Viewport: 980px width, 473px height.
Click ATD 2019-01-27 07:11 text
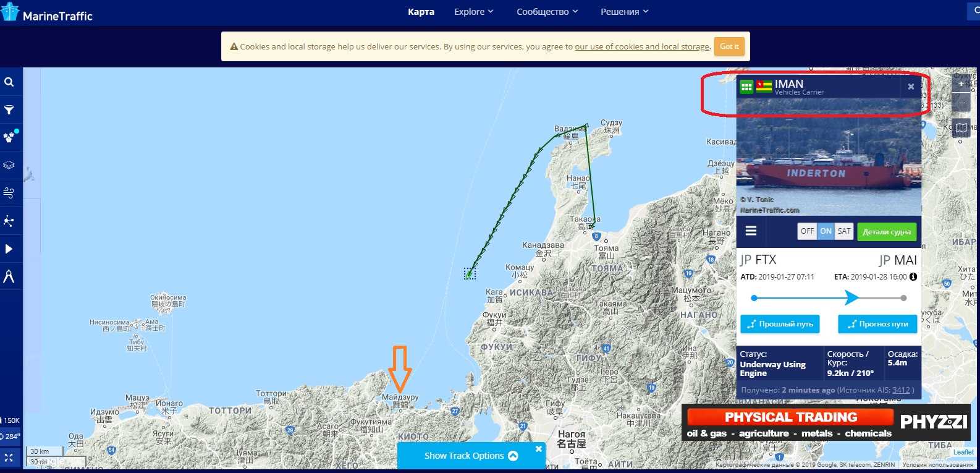(777, 277)
